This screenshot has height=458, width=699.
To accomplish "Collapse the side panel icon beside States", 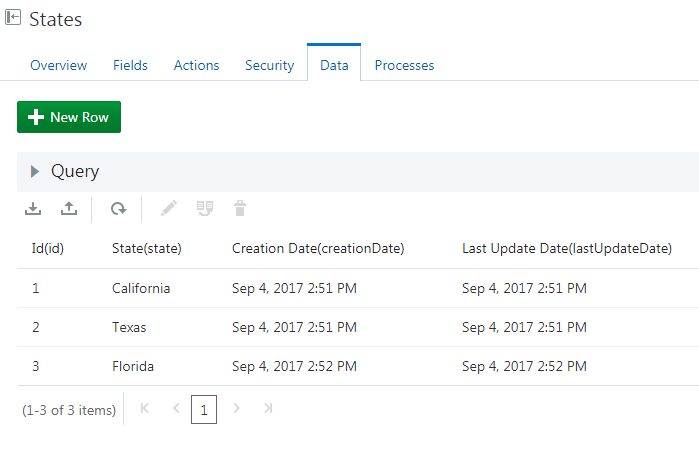I will tap(13, 17).
